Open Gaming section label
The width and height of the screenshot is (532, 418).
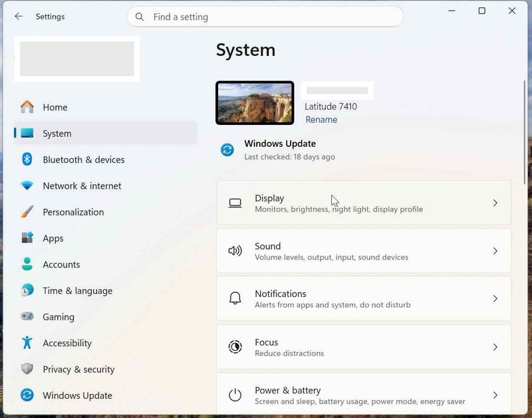point(59,317)
